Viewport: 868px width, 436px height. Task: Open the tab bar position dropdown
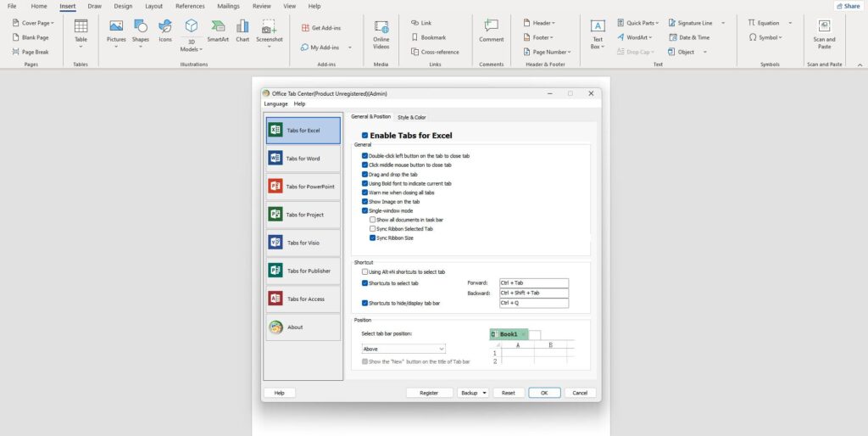click(x=403, y=349)
